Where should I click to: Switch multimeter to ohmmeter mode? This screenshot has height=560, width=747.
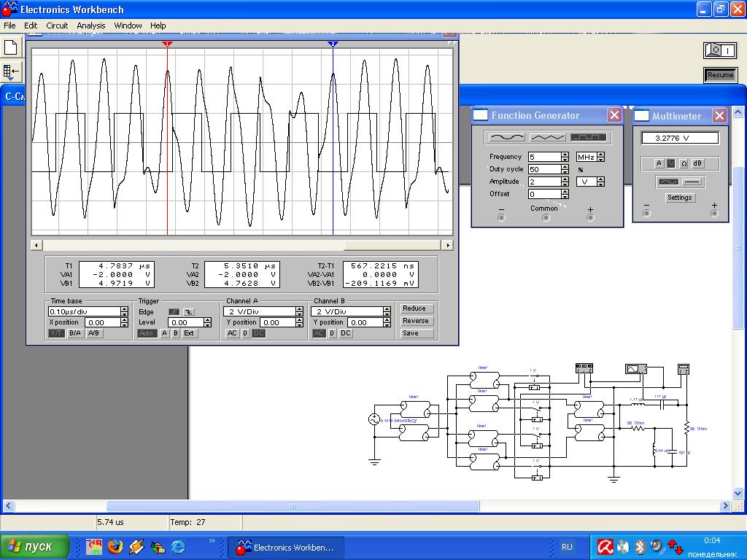684,163
